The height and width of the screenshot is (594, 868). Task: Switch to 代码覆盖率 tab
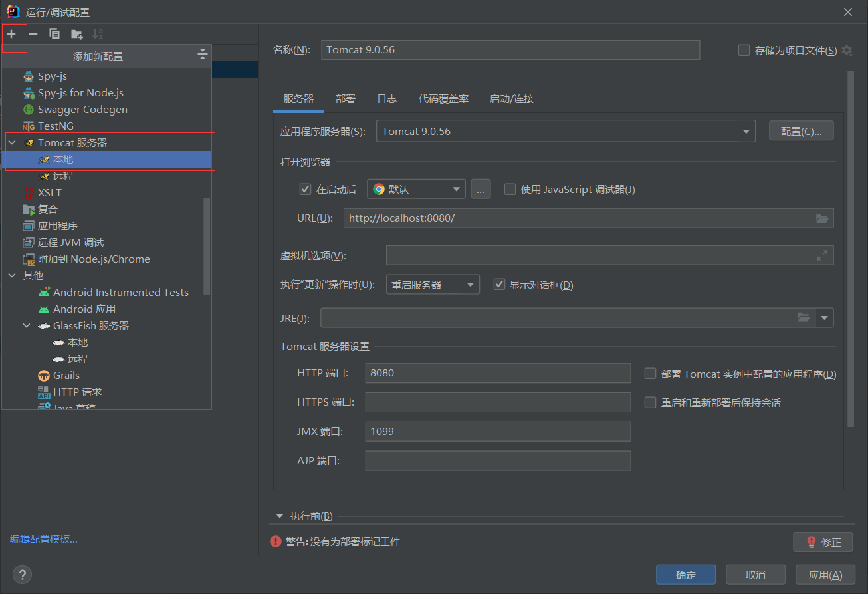[443, 99]
